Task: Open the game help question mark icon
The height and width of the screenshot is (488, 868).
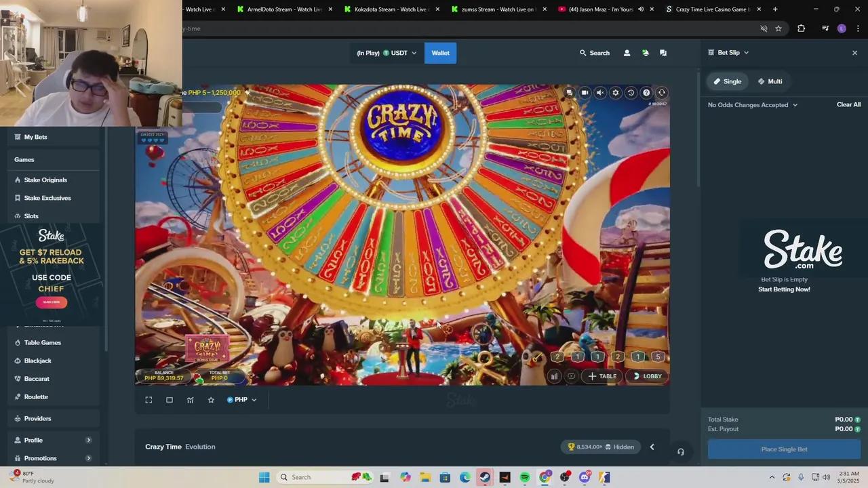Action: tap(646, 93)
